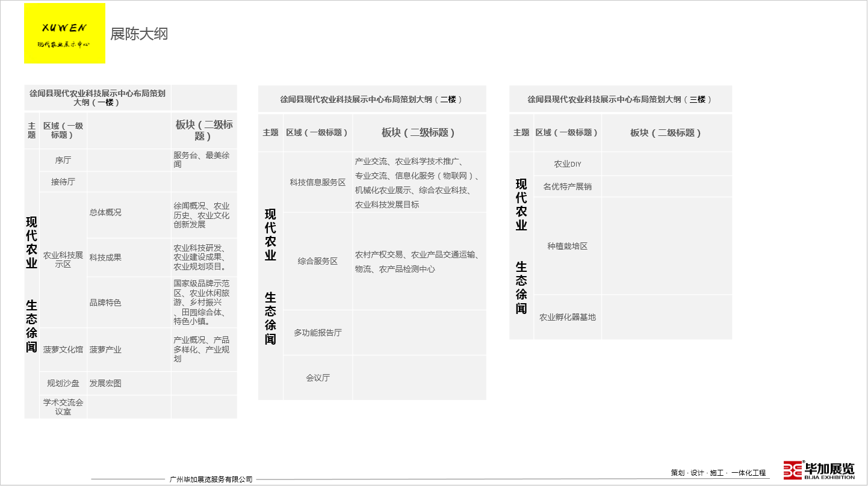868x486 pixels.
Task: Click the 规划沙盘 cell
Action: click(63, 383)
